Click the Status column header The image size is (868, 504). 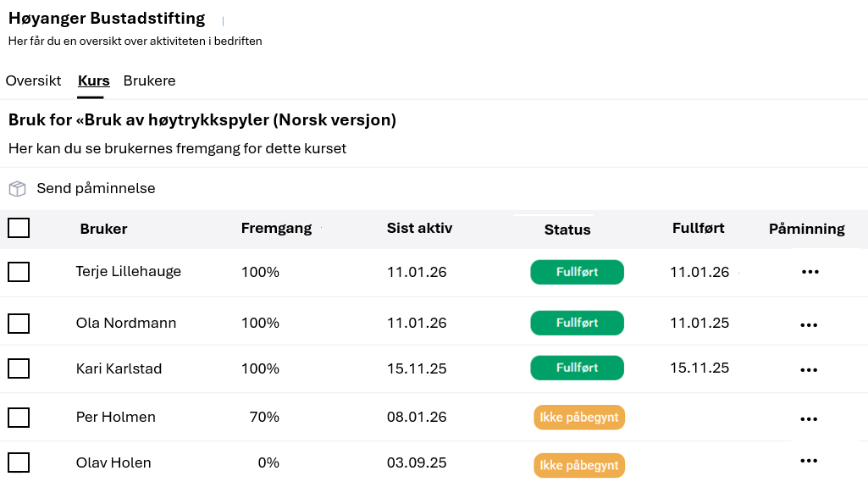[x=567, y=230]
